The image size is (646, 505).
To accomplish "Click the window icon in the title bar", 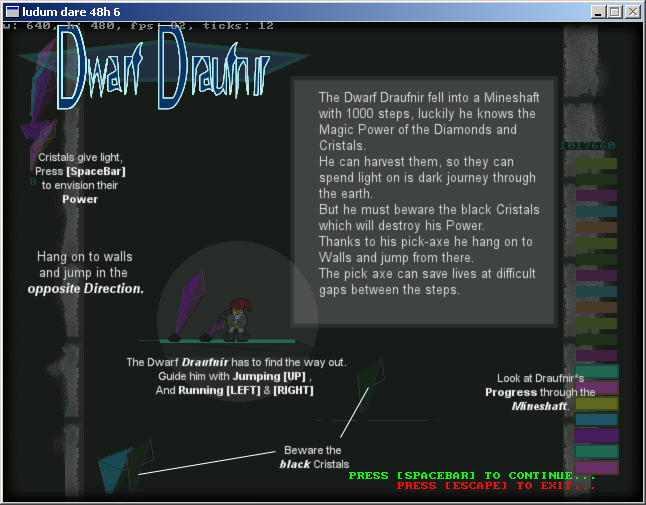I will coord(13,11).
